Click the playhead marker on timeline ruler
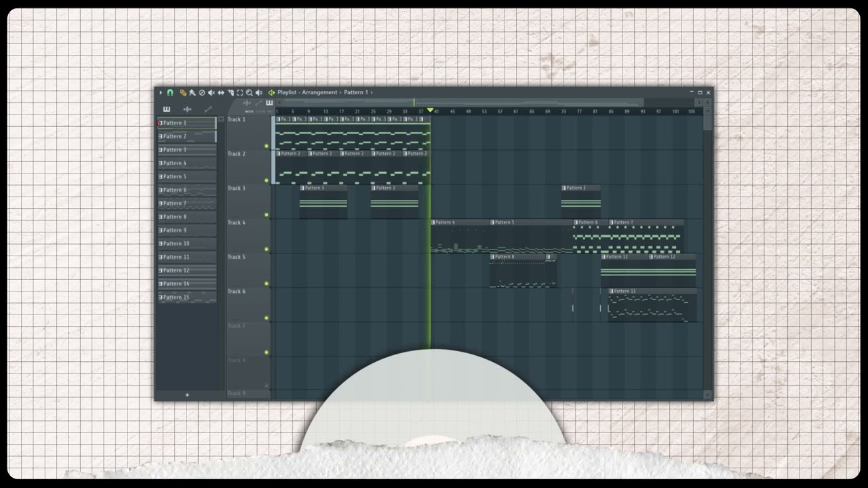Viewport: 868px width, 488px height. (430, 110)
